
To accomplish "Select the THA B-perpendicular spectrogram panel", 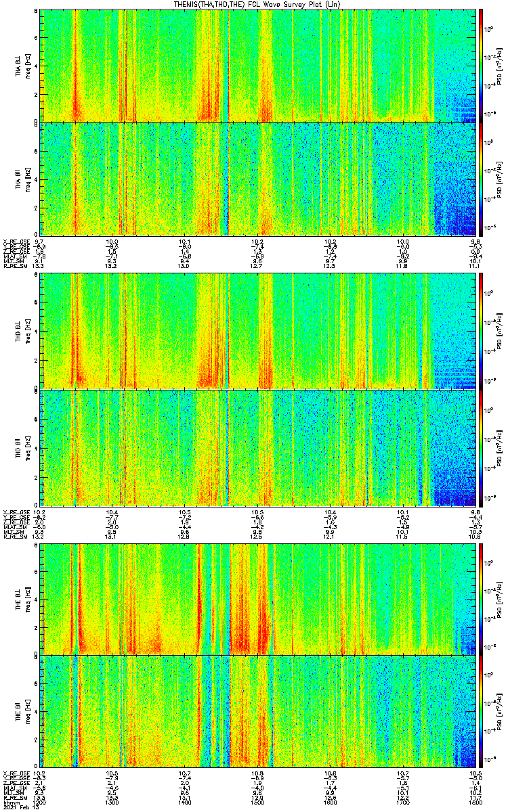I will (x=257, y=66).
